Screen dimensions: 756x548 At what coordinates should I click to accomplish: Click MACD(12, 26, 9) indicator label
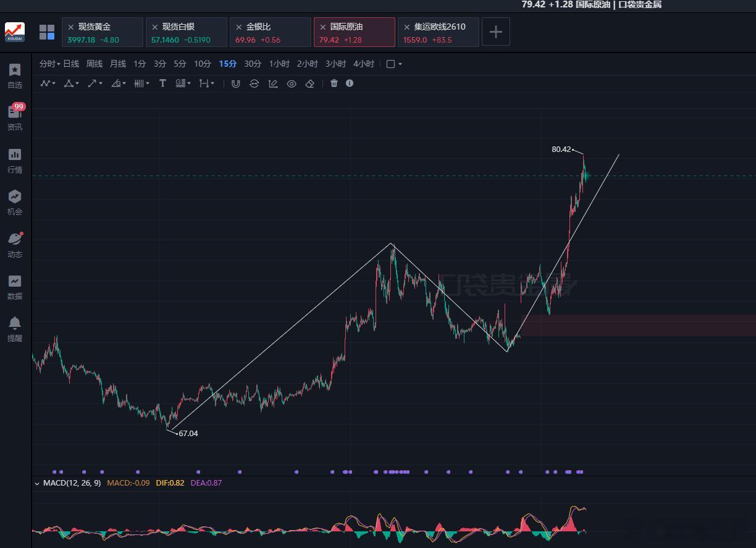click(72, 483)
